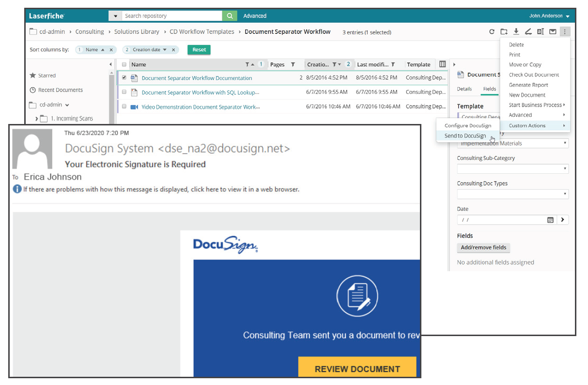588x385 pixels.
Task: Open the CD Workflow Templates breadcrumb link
Action: 201,31
